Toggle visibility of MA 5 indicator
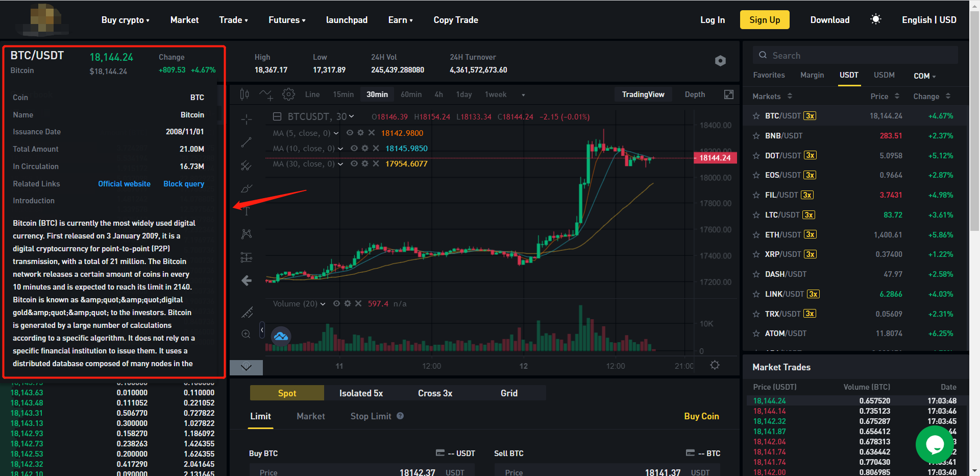980x476 pixels. pyautogui.click(x=350, y=133)
